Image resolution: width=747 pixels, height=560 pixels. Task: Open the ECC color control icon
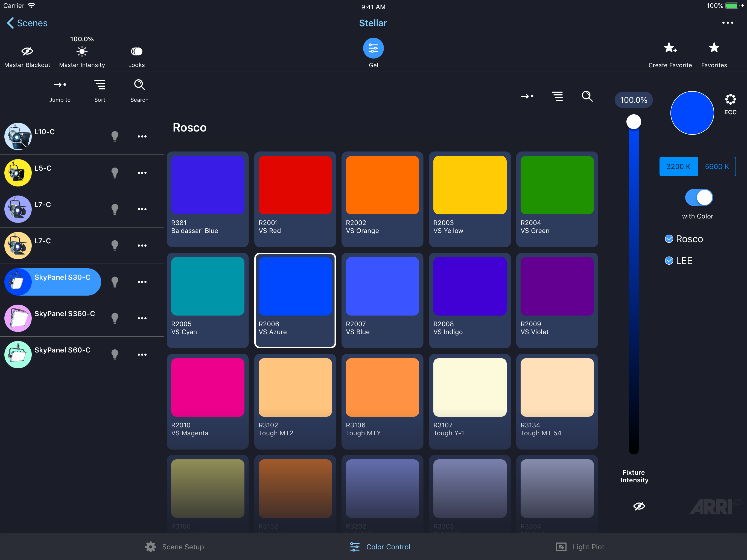(x=730, y=99)
